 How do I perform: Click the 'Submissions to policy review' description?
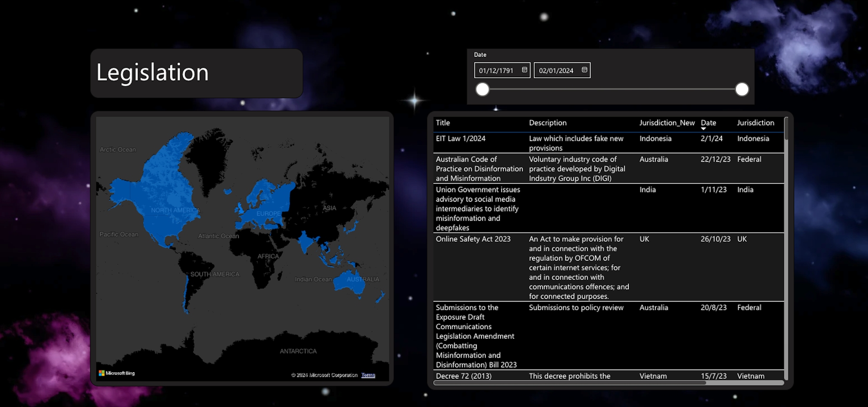coord(576,308)
